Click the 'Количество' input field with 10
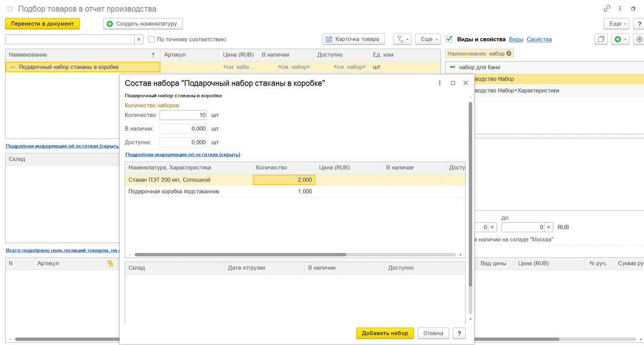Viewport: 644px width, 345px height. (x=183, y=115)
